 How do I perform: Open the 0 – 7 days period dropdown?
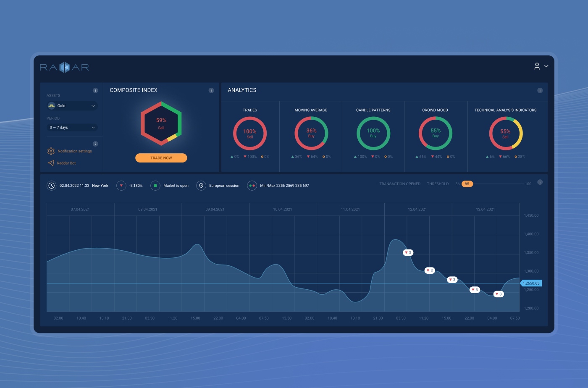pyautogui.click(x=72, y=127)
